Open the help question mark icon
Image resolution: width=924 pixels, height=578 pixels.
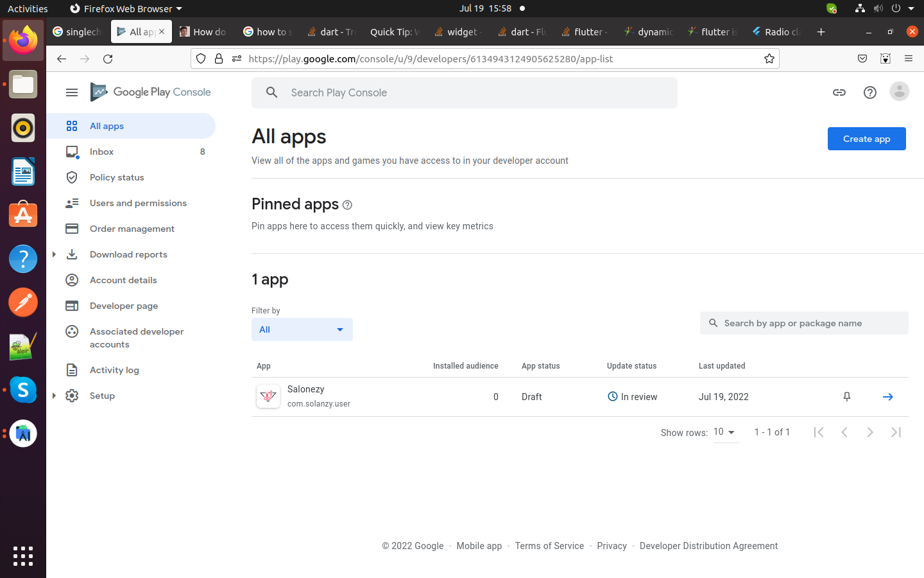[x=870, y=92]
